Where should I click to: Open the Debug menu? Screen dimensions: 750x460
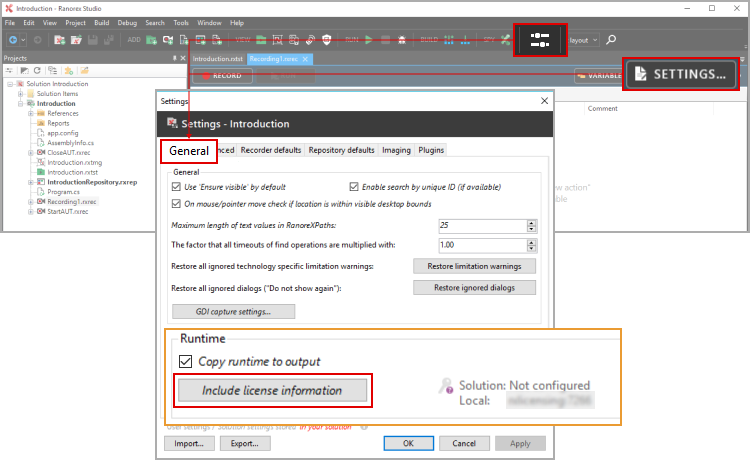(127, 23)
